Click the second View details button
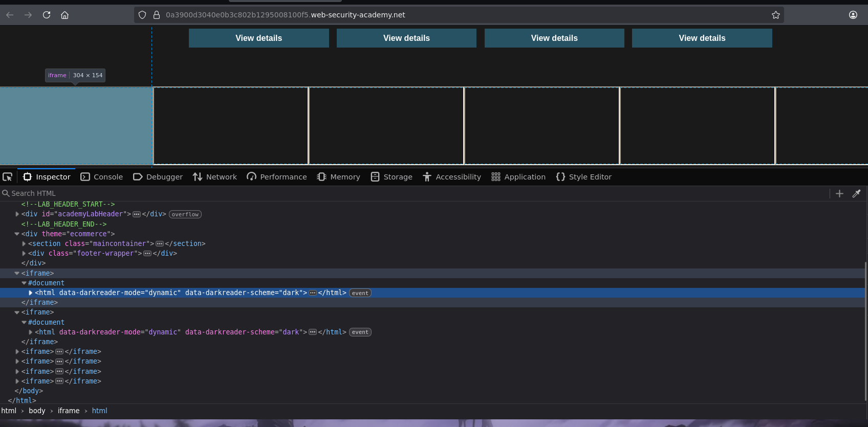Viewport: 868px width, 427px height. click(x=406, y=38)
